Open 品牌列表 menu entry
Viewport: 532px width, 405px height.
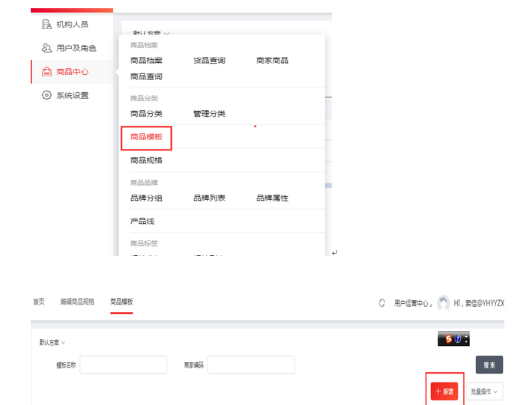pyautogui.click(x=209, y=198)
